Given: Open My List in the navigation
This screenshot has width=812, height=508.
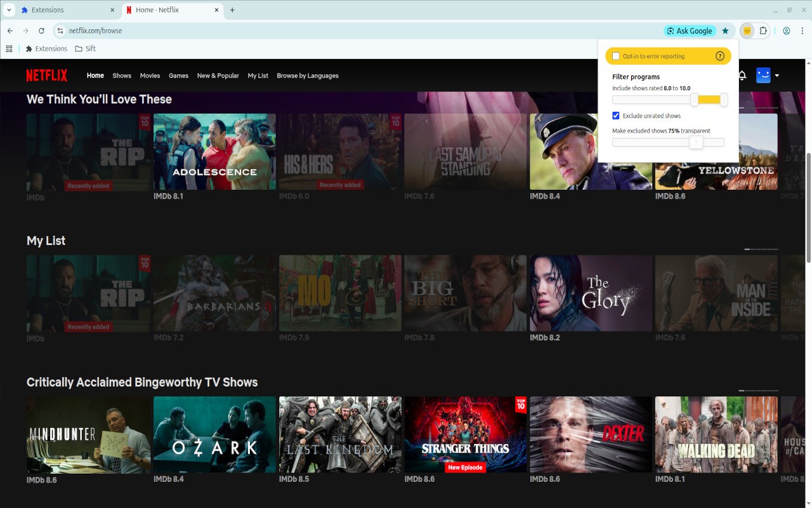Looking at the screenshot, I should click(258, 76).
